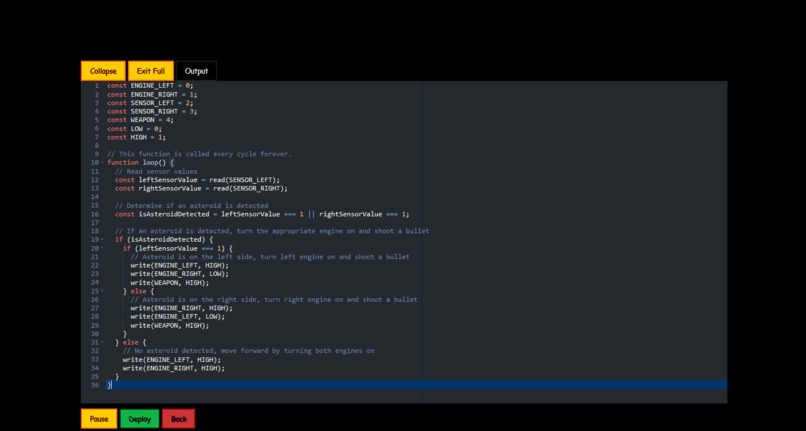The height and width of the screenshot is (431, 806).
Task: Click line number 8 in the gutter
Action: [97, 146]
